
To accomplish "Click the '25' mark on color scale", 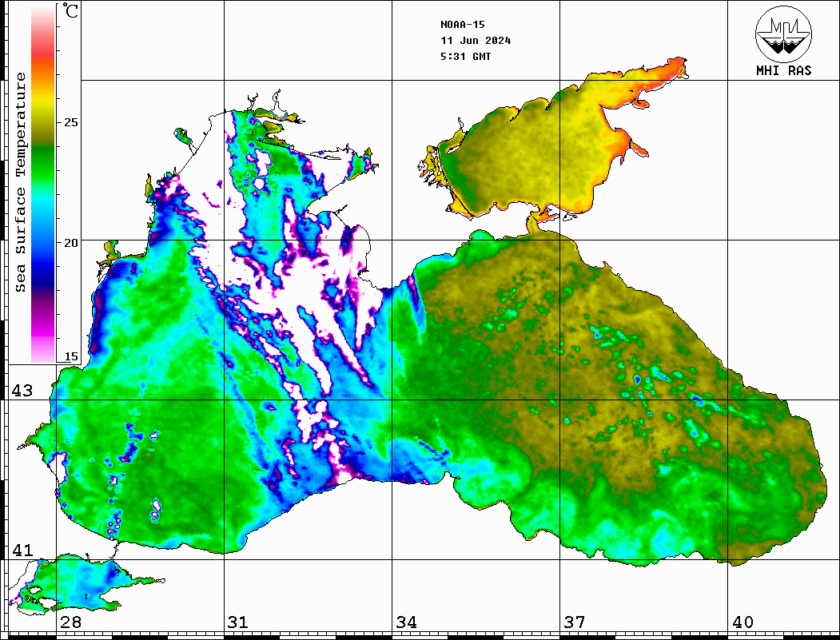I will pos(70,122).
